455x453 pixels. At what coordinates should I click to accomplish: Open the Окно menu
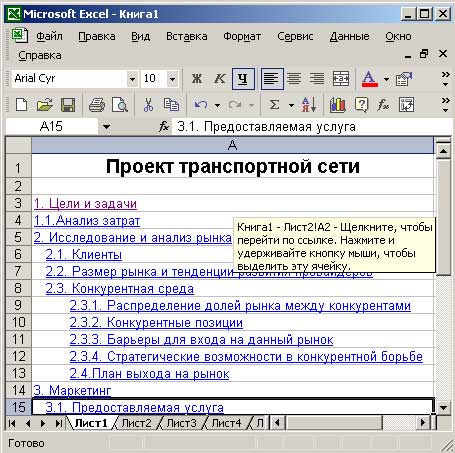pos(398,36)
